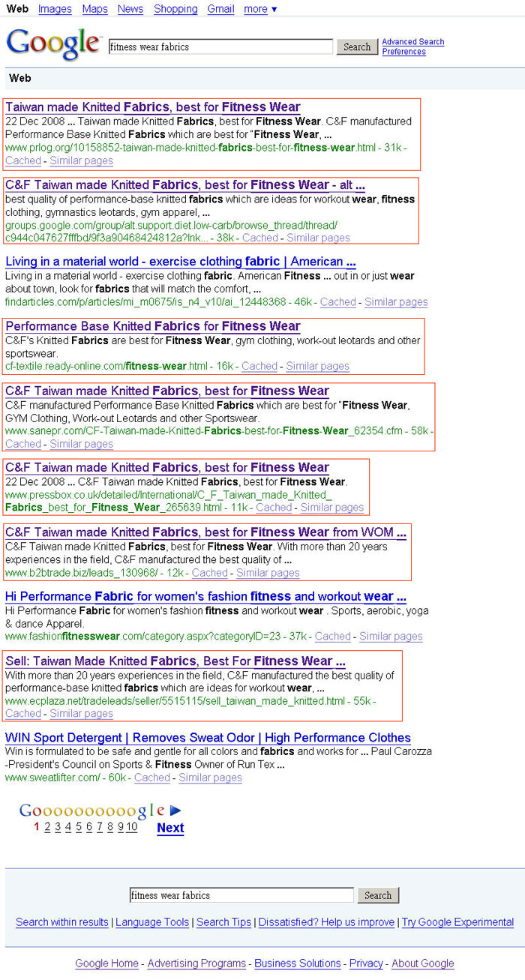The image size is (525, 980).
Task: Open the Advanced Search link
Action: point(413,42)
